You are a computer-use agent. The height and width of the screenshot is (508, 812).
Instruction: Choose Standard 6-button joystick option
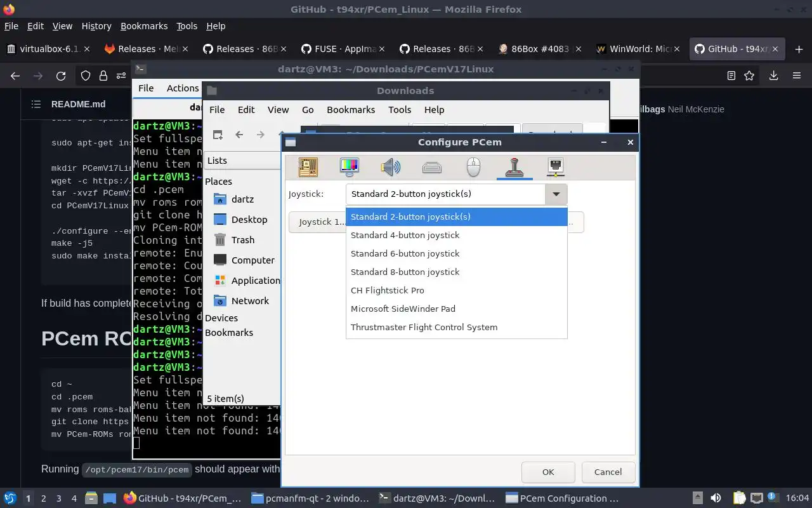[456, 253]
